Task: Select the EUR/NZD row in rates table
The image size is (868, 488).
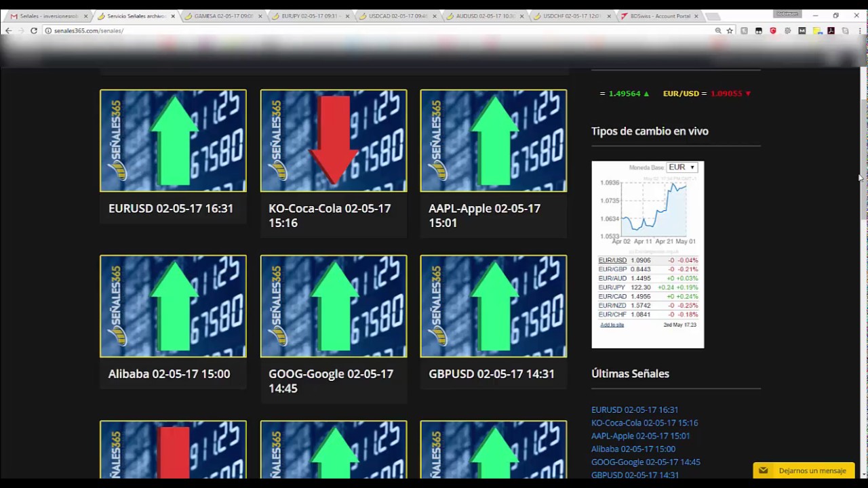Action: click(648, 306)
